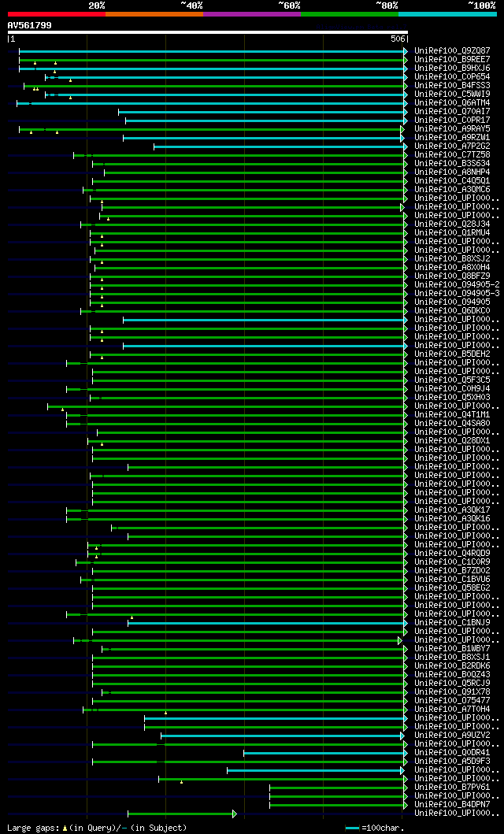Select the UniRef100_C0PR17 label
504x834 pixels.
(453, 120)
